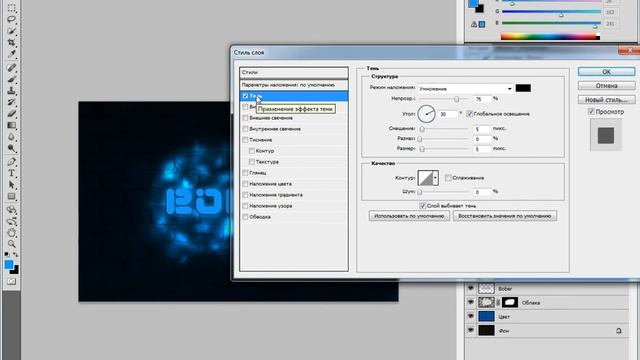Enable Тиснение effect checkbox
640x360 pixels.
click(245, 140)
